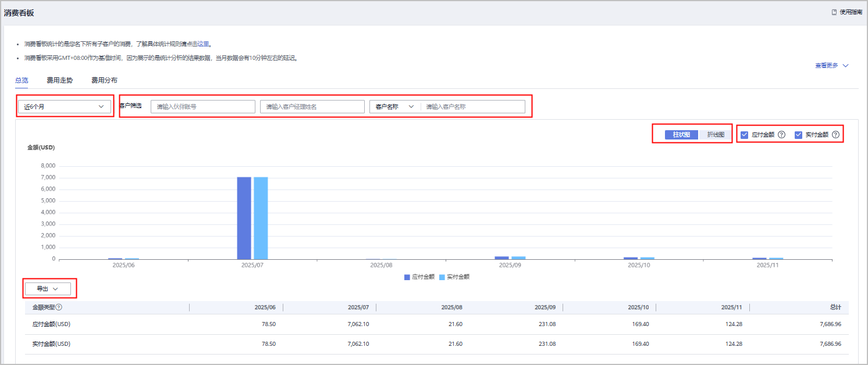
Task: Click help icon beside 实付金额 checkbox
Action: pos(835,135)
